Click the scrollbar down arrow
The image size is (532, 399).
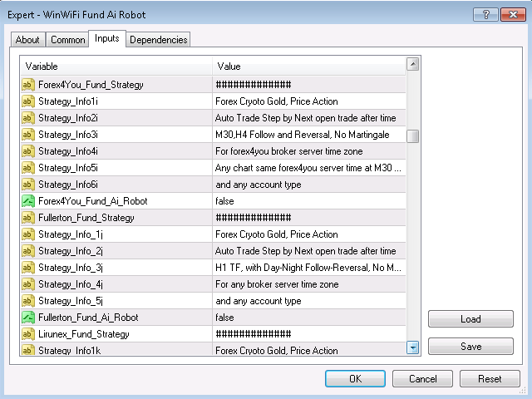click(412, 347)
